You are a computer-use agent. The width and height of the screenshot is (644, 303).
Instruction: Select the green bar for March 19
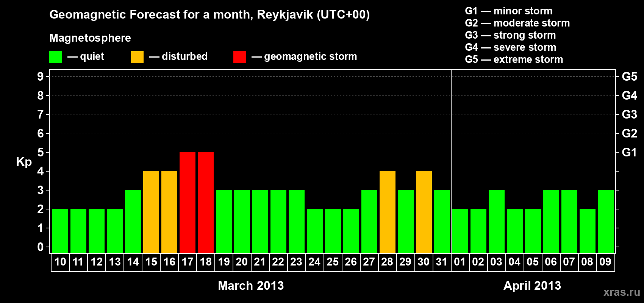point(224,221)
